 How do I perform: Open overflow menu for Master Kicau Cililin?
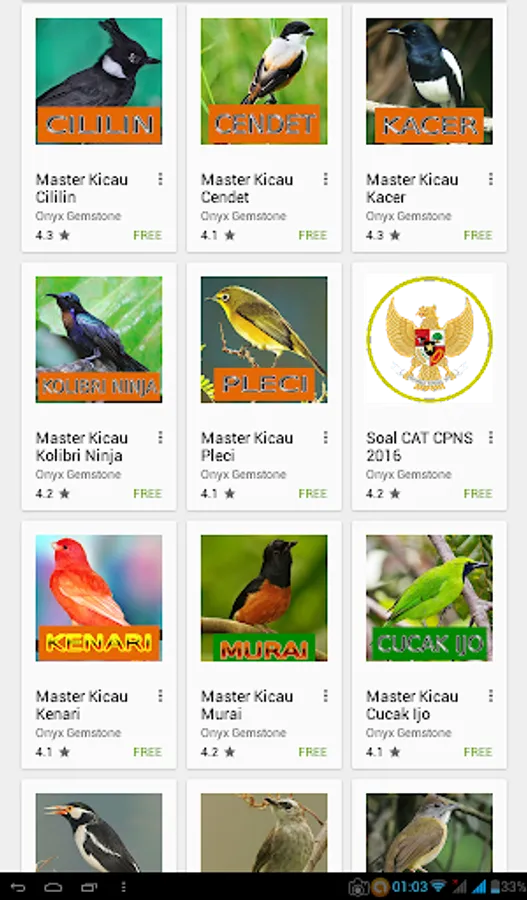pos(160,179)
